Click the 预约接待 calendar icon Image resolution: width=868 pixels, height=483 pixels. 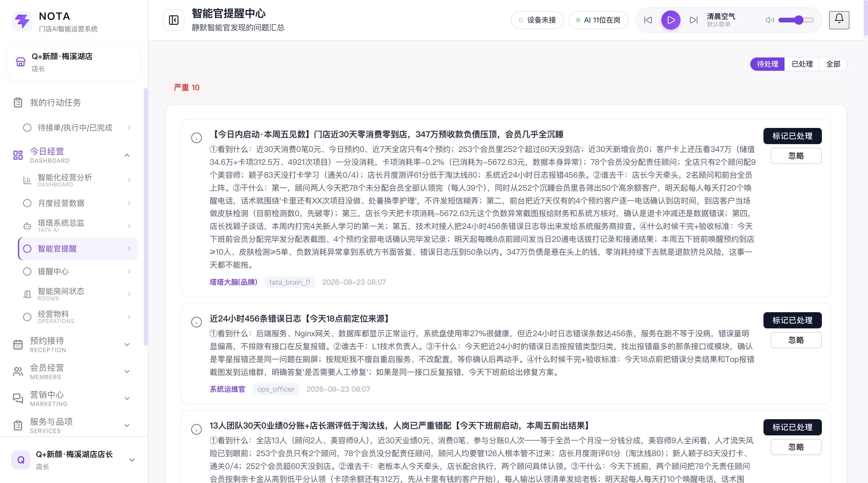click(x=18, y=345)
